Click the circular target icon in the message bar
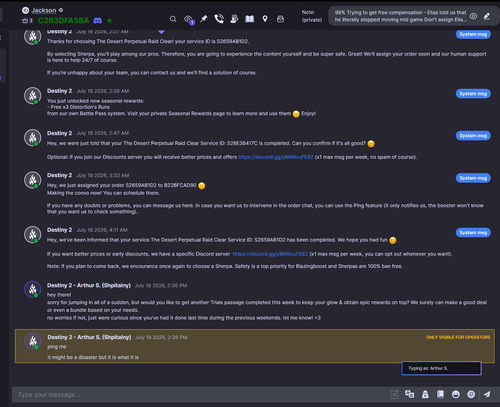 click(471, 394)
